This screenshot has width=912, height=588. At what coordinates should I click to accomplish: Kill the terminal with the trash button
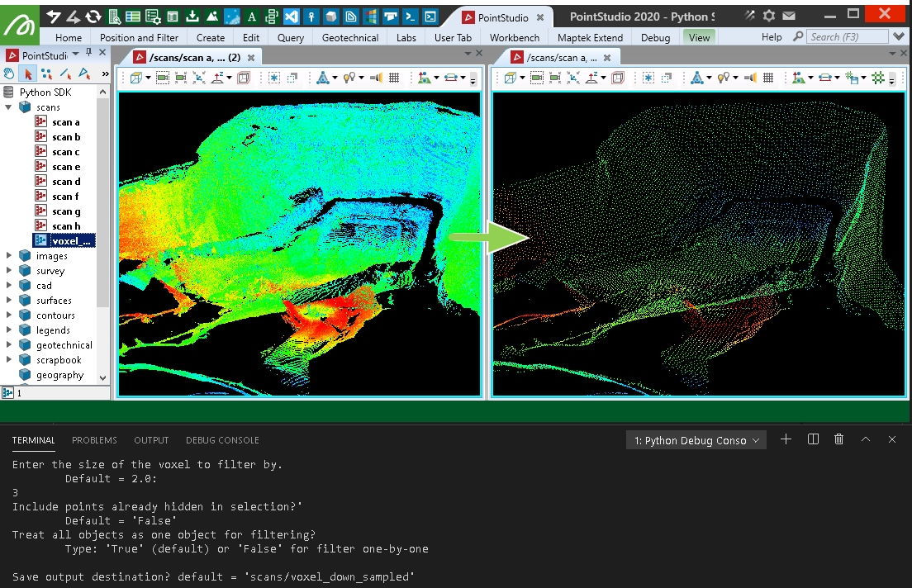[x=838, y=439]
